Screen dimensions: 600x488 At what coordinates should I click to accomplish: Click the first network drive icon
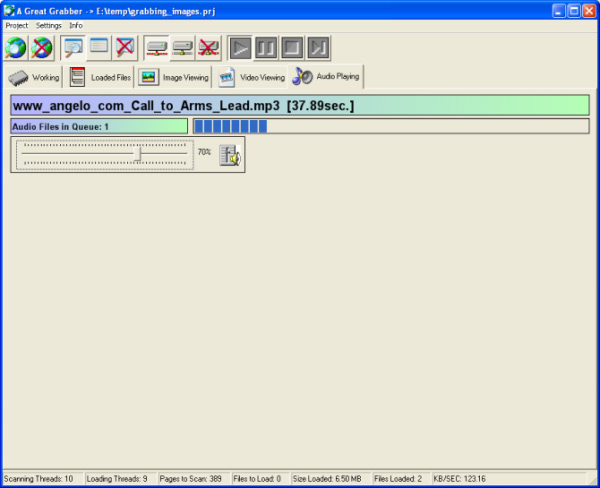coord(157,47)
